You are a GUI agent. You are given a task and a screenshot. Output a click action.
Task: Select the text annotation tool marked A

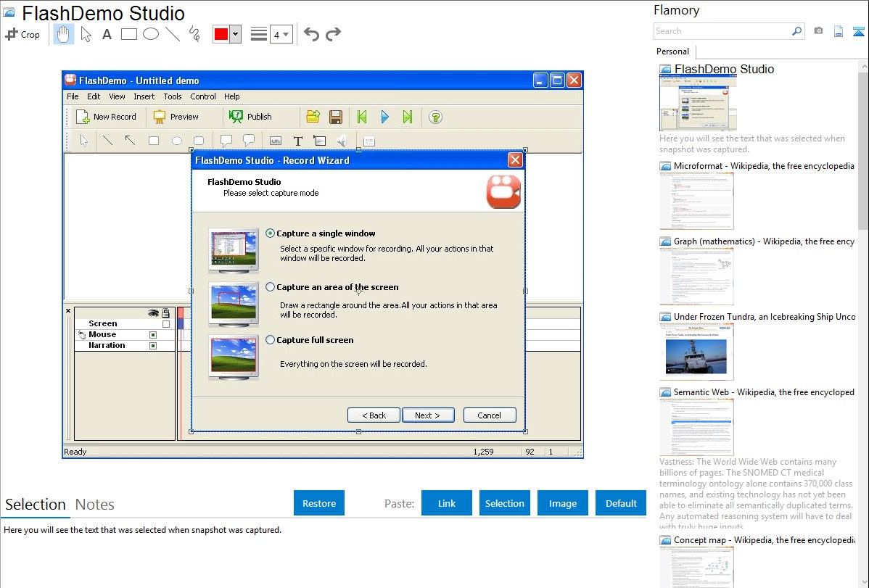107,34
